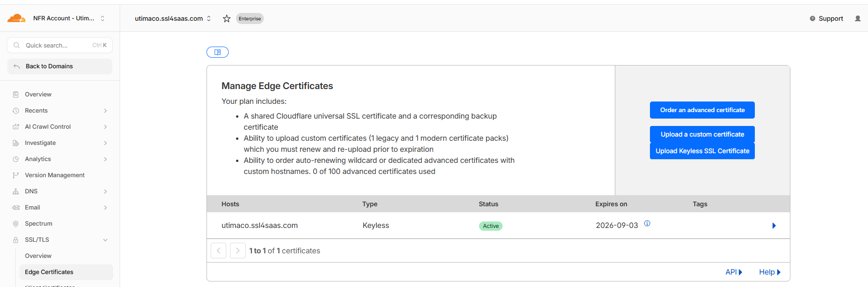
Task: Click the Spectrum shield icon
Action: pyautogui.click(x=16, y=223)
